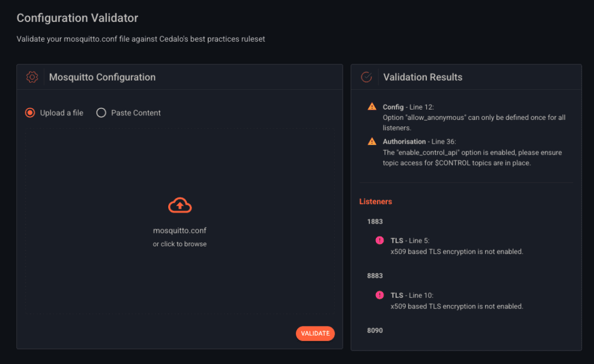The image size is (594, 364).
Task: Expand the 8883 listener section
Action: [375, 275]
